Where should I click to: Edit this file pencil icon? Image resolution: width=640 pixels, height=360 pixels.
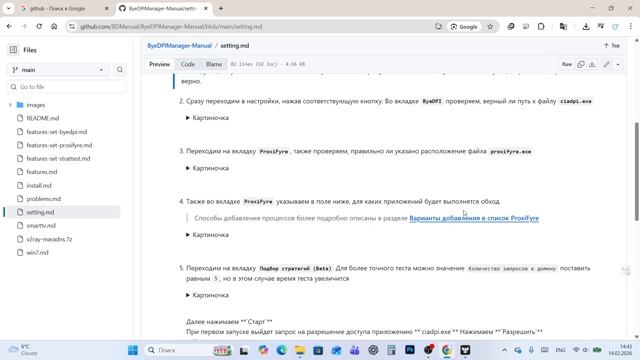coord(607,64)
